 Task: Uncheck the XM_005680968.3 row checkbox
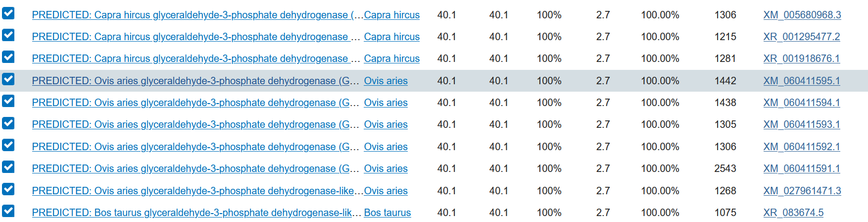click(x=8, y=13)
